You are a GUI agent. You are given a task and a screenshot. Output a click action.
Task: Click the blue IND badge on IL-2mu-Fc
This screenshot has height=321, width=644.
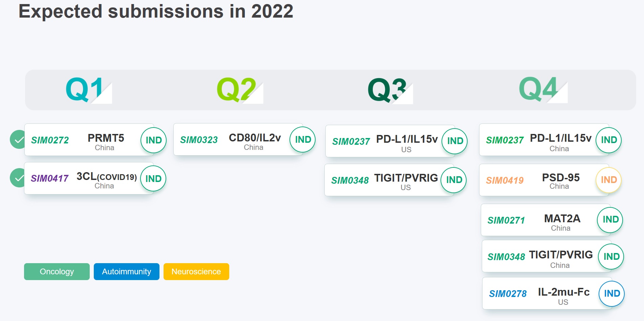[x=612, y=294]
